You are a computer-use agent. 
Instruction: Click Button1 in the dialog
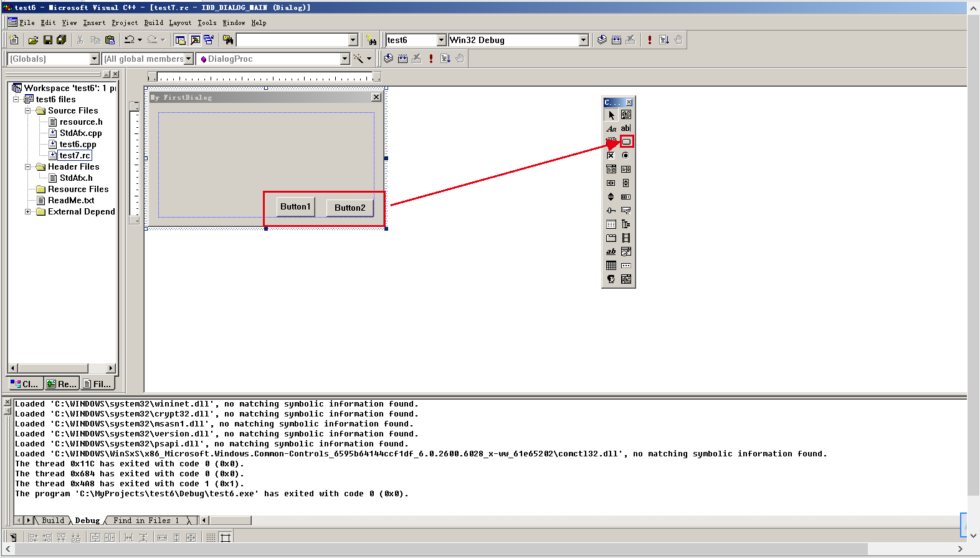295,207
